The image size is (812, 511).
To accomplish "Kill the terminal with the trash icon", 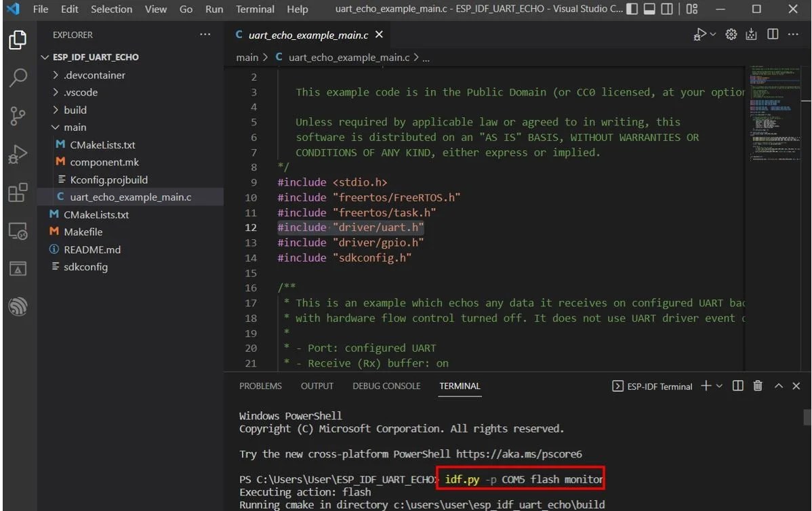I will pos(758,386).
